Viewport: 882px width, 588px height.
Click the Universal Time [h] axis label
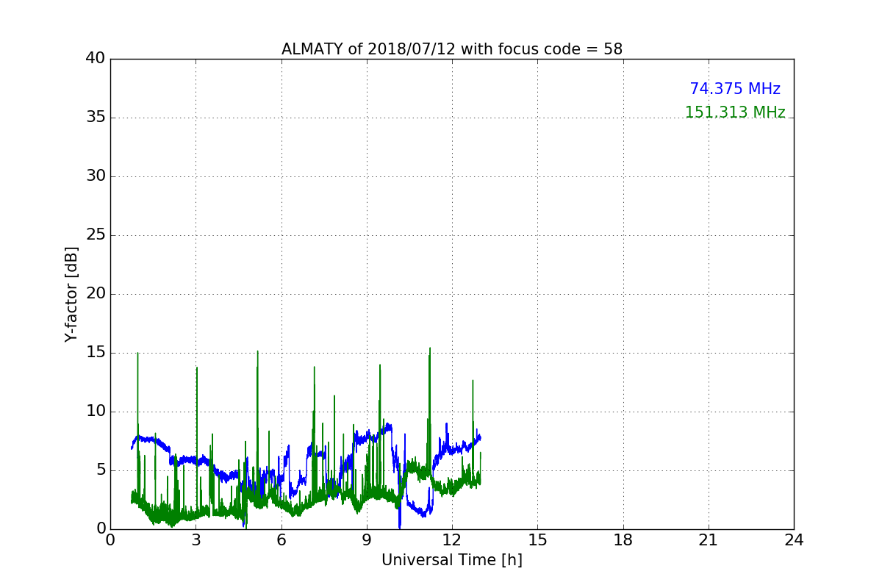[x=452, y=560]
